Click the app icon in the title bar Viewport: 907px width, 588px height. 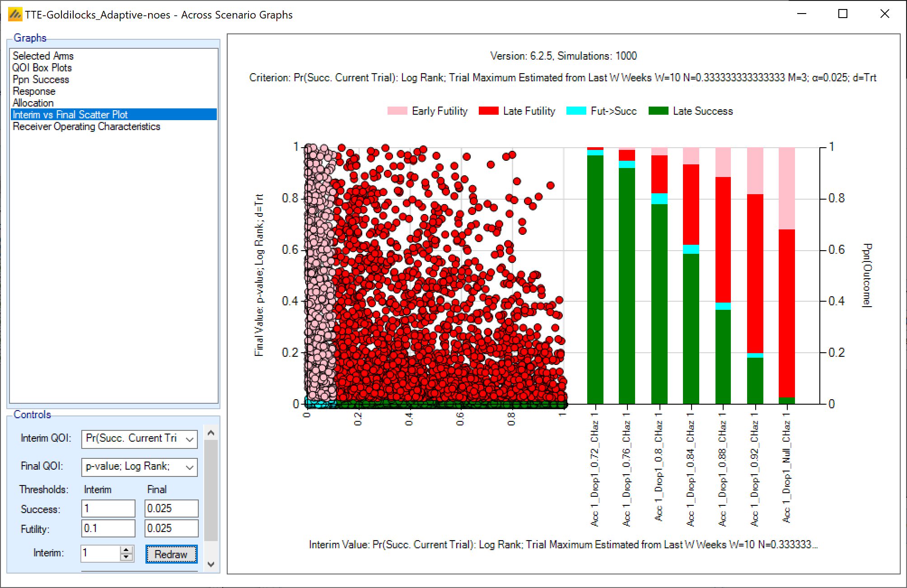[15, 14]
